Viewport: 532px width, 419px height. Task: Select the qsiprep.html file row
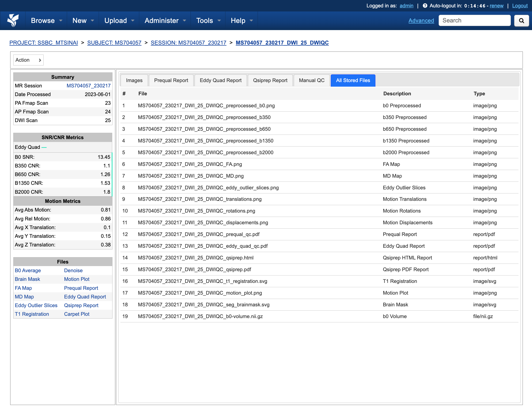pyautogui.click(x=319, y=258)
